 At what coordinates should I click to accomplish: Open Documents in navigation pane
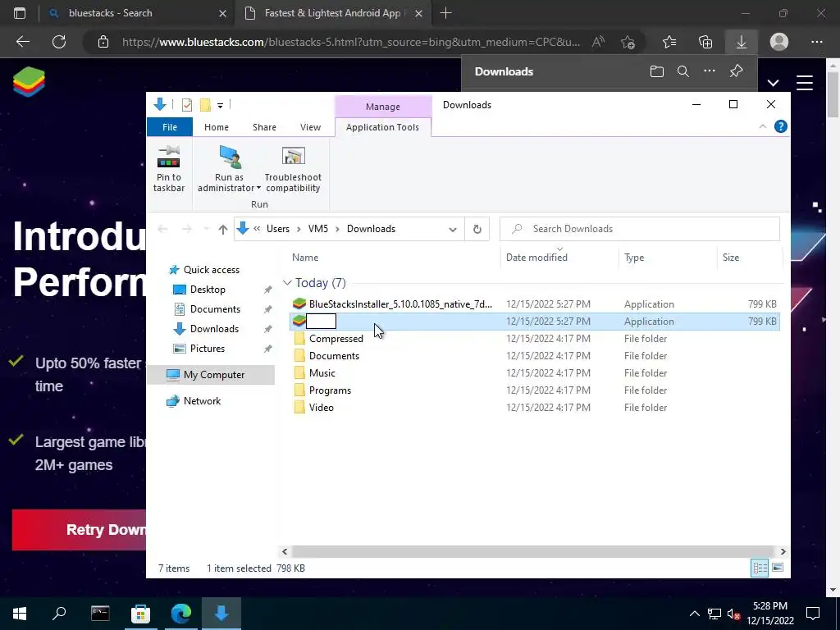(x=215, y=309)
